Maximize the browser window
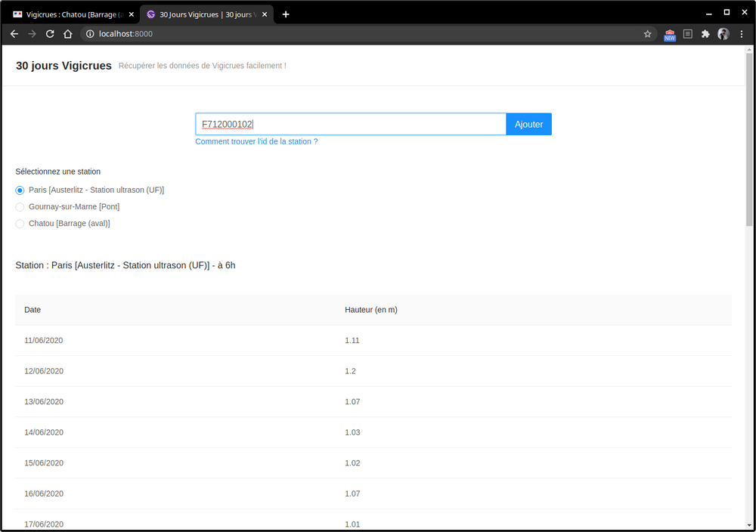The width and height of the screenshot is (756, 532). 727,13
